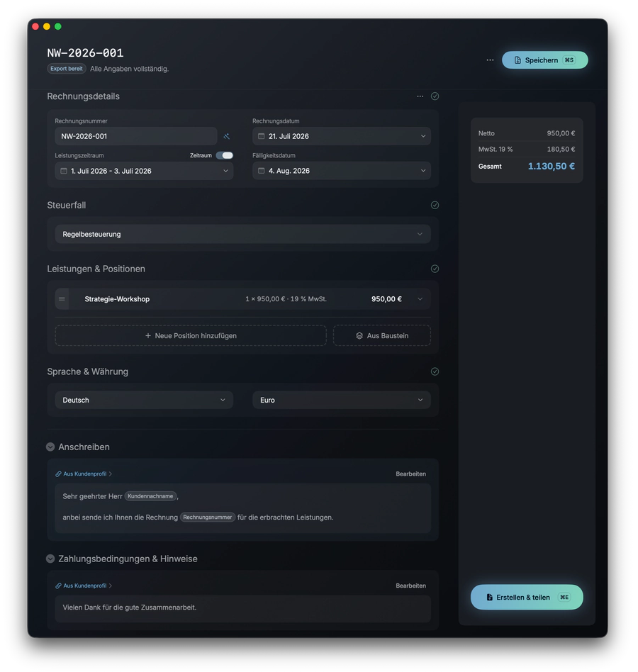This screenshot has width=638, height=672.
Task: Click the Sprache & Währung checkmark icon
Action: point(435,371)
